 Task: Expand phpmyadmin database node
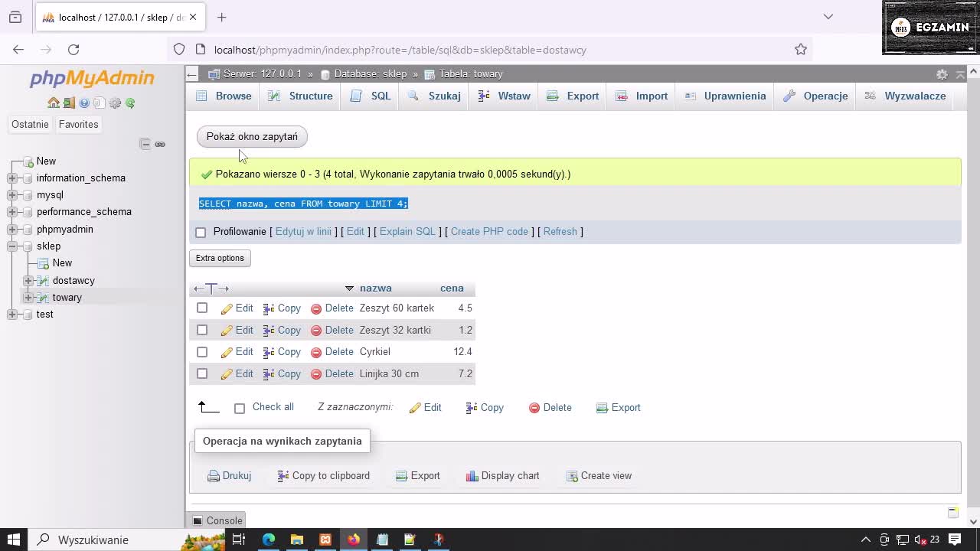(12, 230)
